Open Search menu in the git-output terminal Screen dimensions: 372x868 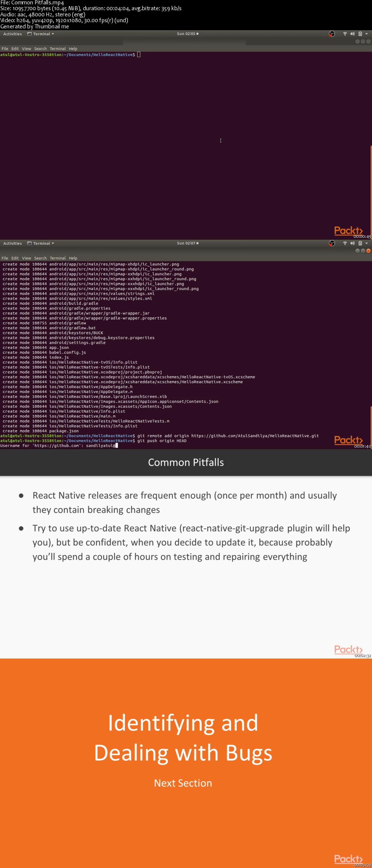point(40,258)
